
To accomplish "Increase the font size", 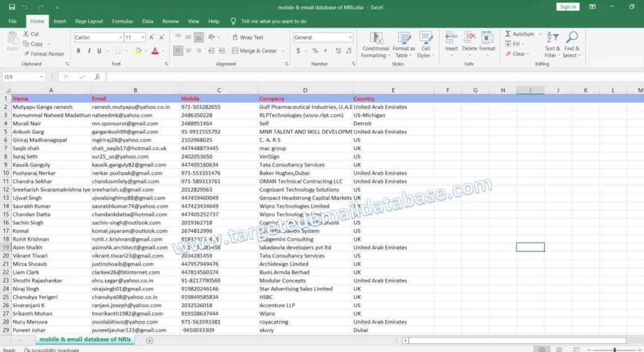I will tap(152, 37).
